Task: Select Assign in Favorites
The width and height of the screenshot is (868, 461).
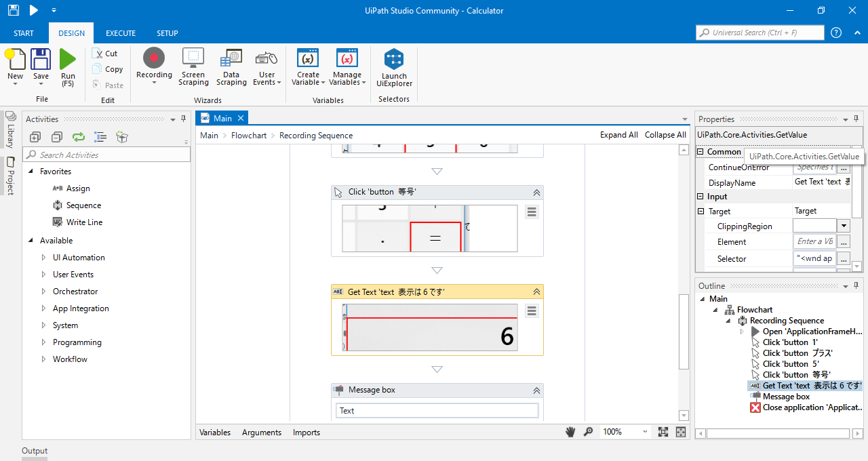Action: point(78,188)
